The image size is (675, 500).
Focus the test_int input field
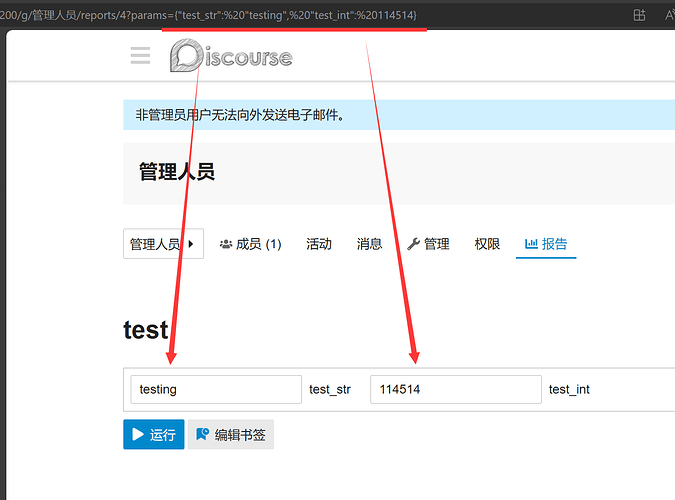(x=456, y=389)
